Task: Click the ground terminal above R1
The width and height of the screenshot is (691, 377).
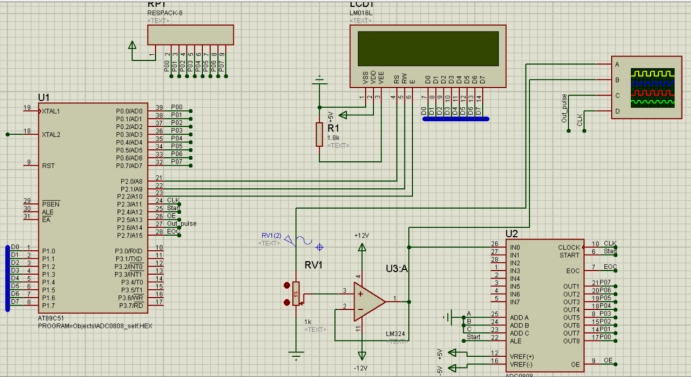Action: tap(319, 80)
